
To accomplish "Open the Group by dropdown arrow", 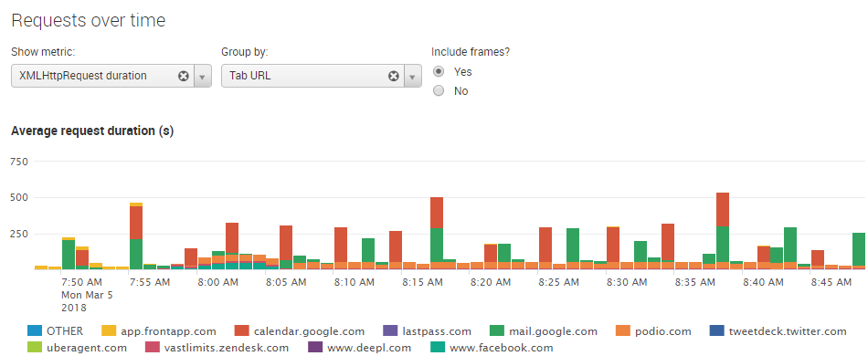I will (x=412, y=77).
